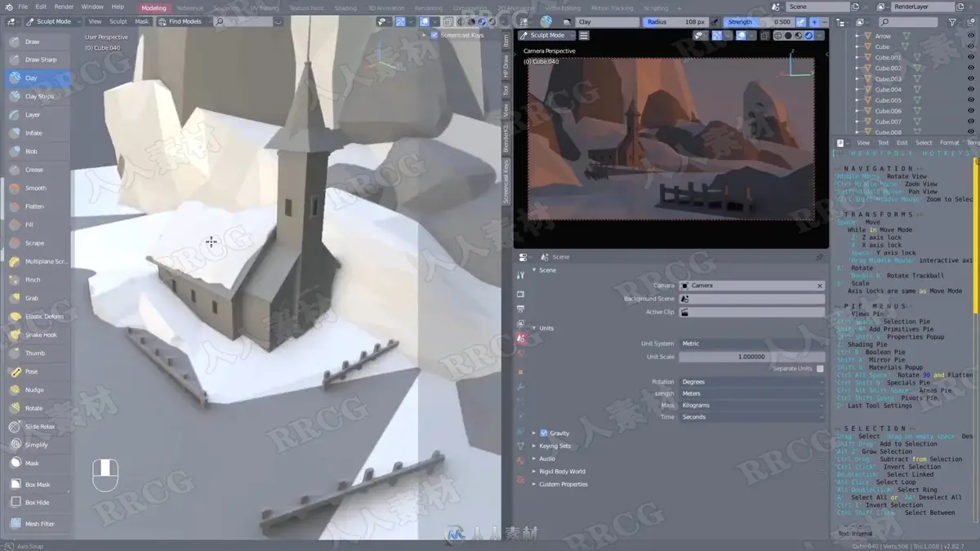Enable the Separate Units checkbox
Image resolution: width=980 pixels, height=551 pixels.
pos(820,369)
